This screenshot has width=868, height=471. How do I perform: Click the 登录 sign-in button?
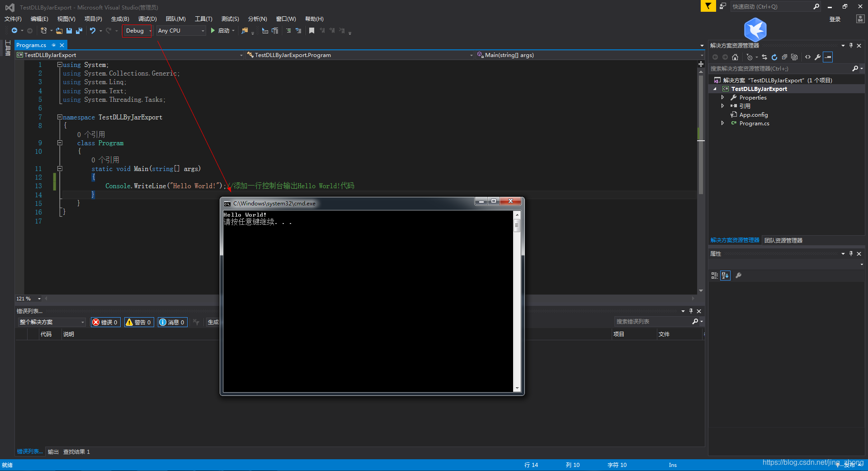click(x=834, y=19)
